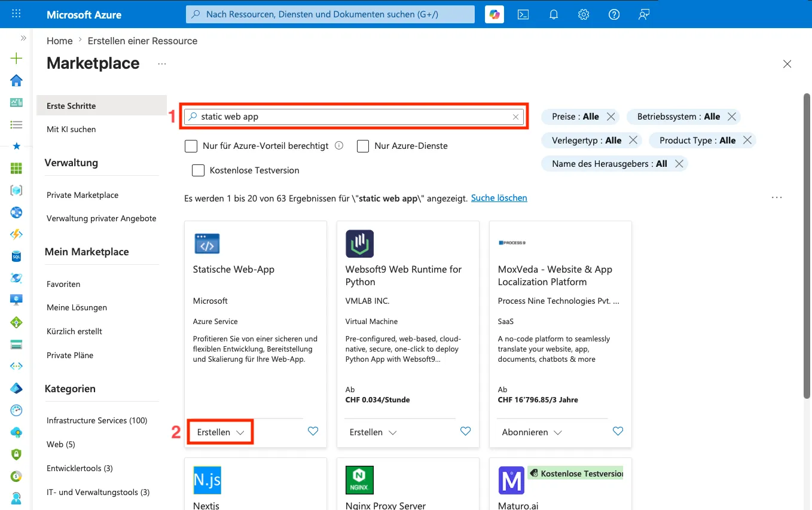Open the feedback icon in header
Image resolution: width=812 pixels, height=510 pixels.
pyautogui.click(x=644, y=14)
